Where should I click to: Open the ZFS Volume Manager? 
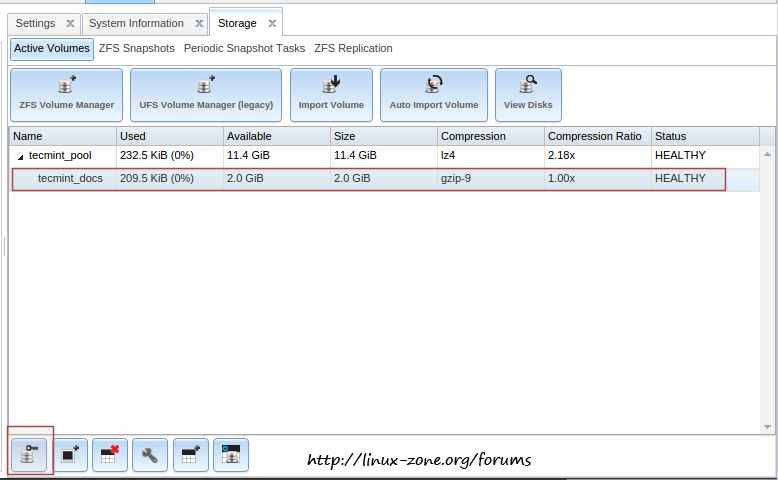point(66,95)
